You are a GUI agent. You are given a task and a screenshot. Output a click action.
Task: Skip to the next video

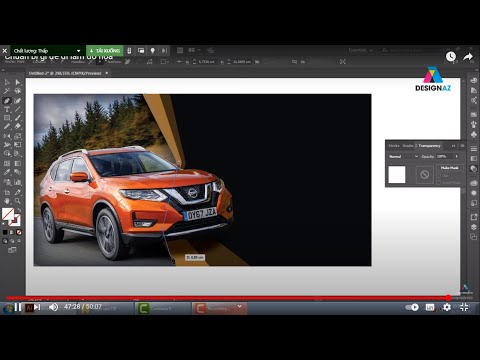[x=37, y=307]
